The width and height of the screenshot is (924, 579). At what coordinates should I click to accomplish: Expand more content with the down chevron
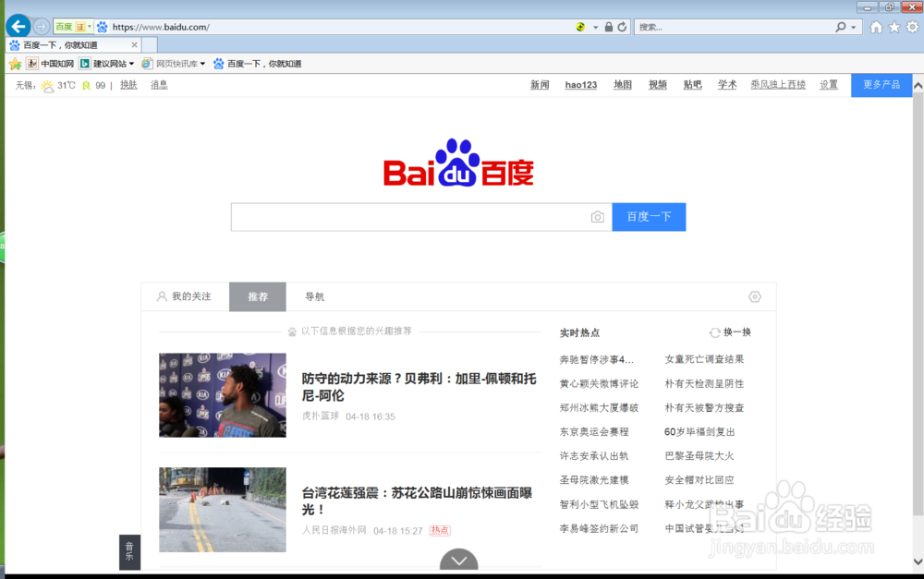[x=459, y=560]
